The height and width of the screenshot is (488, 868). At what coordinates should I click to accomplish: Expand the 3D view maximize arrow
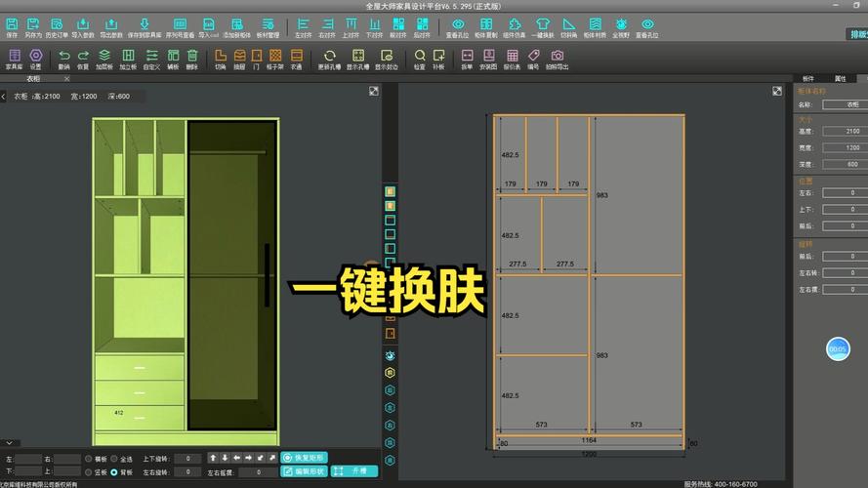[374, 91]
